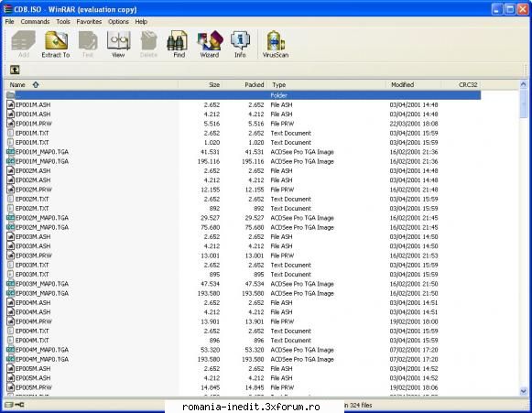This screenshot has height=413, width=532.
Task: Select EP001M_MAP0.TGA with size 195.116
Action: click(x=42, y=161)
